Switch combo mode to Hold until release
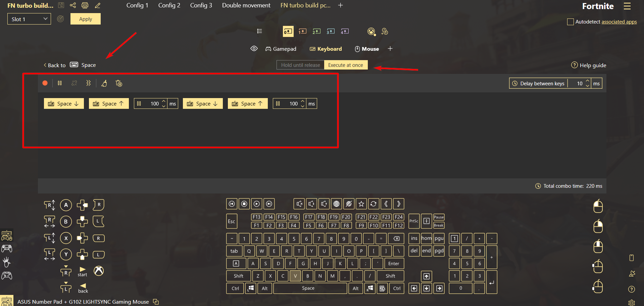 tap(300, 65)
